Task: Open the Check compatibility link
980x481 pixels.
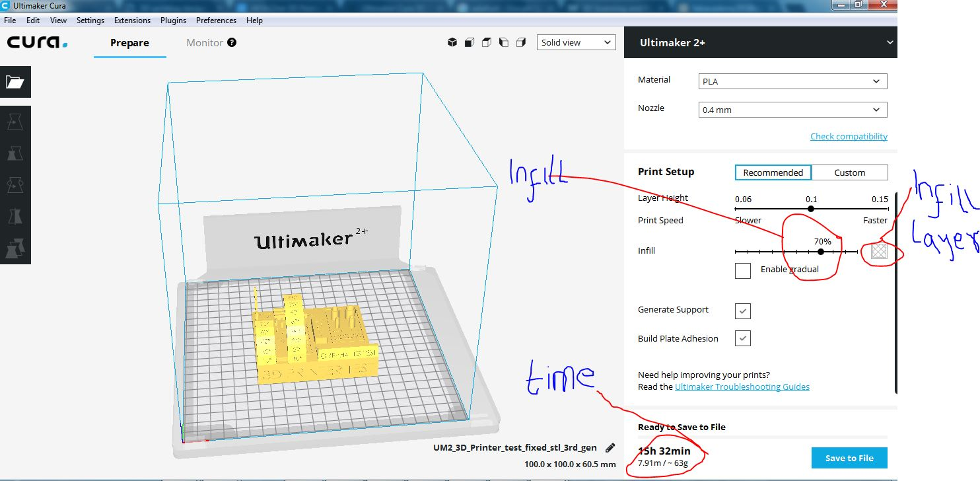Action: [x=849, y=136]
